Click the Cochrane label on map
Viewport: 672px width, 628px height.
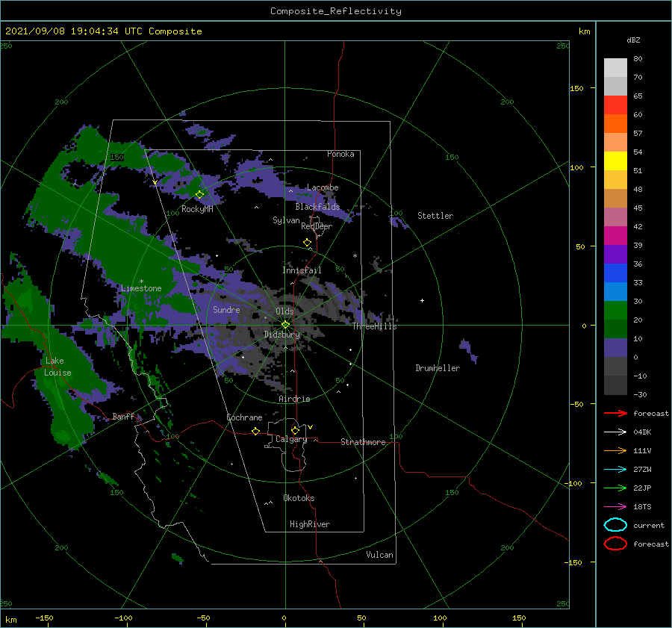pyautogui.click(x=244, y=417)
